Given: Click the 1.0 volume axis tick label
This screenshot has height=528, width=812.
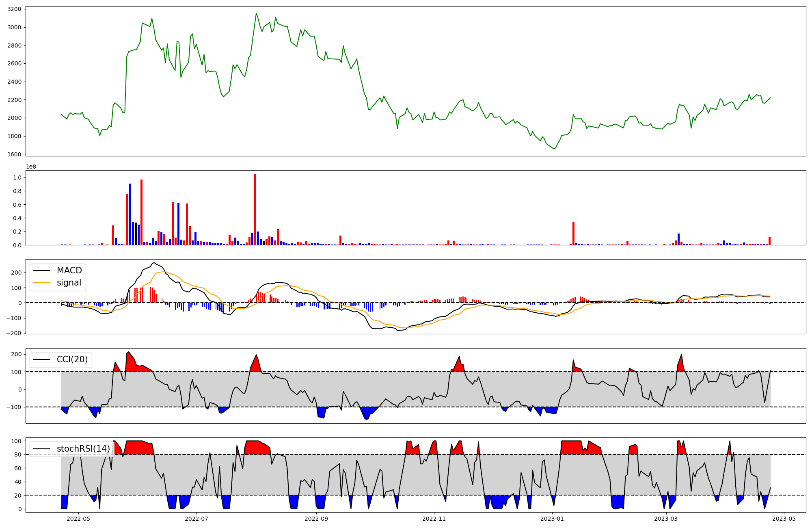Looking at the screenshot, I should (x=17, y=177).
